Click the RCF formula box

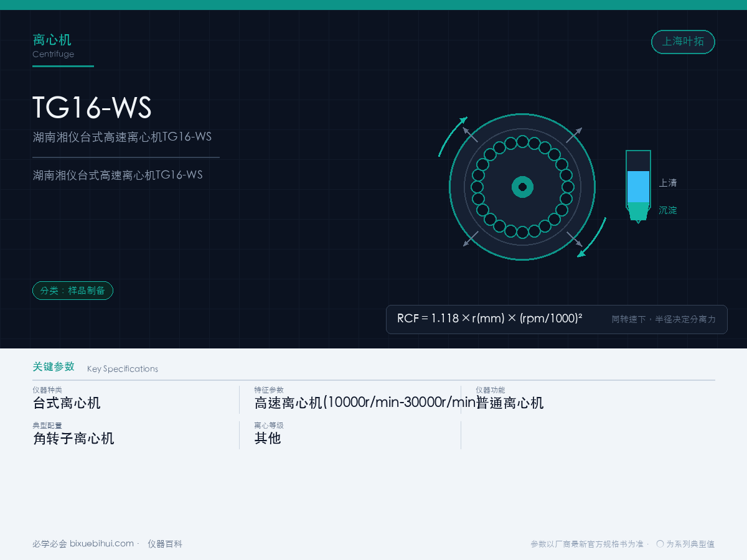point(557,319)
